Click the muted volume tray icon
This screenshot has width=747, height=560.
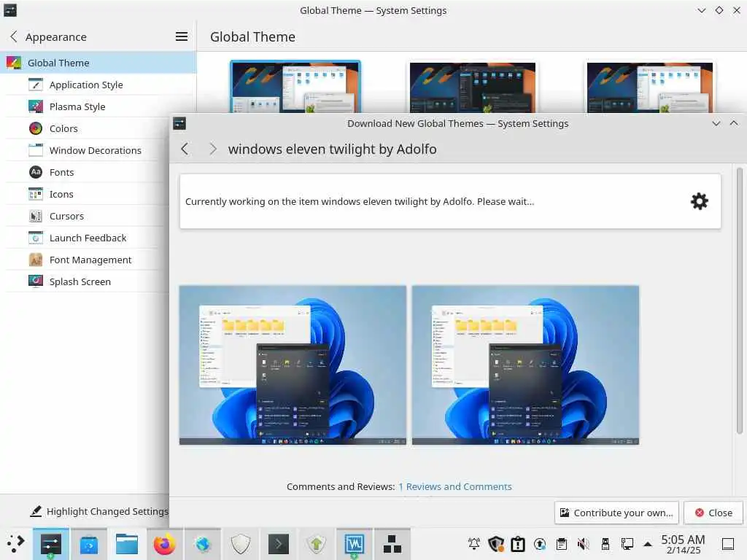click(x=583, y=543)
